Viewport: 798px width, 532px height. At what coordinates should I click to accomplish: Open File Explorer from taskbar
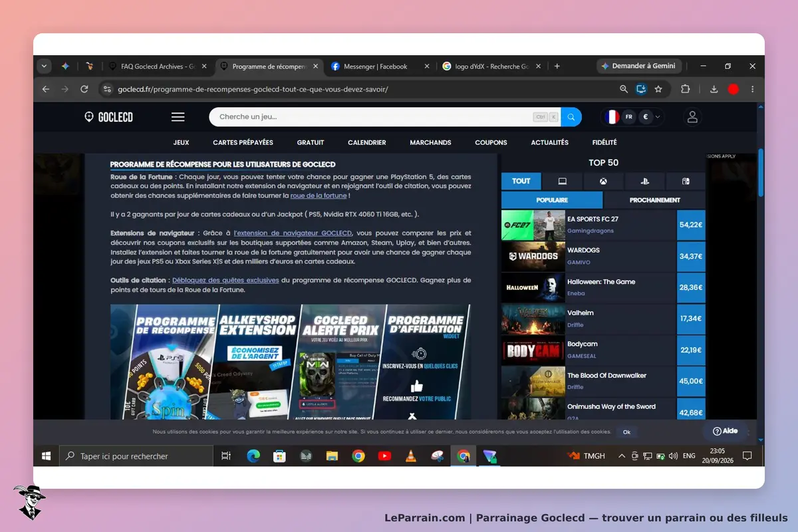[332, 456]
